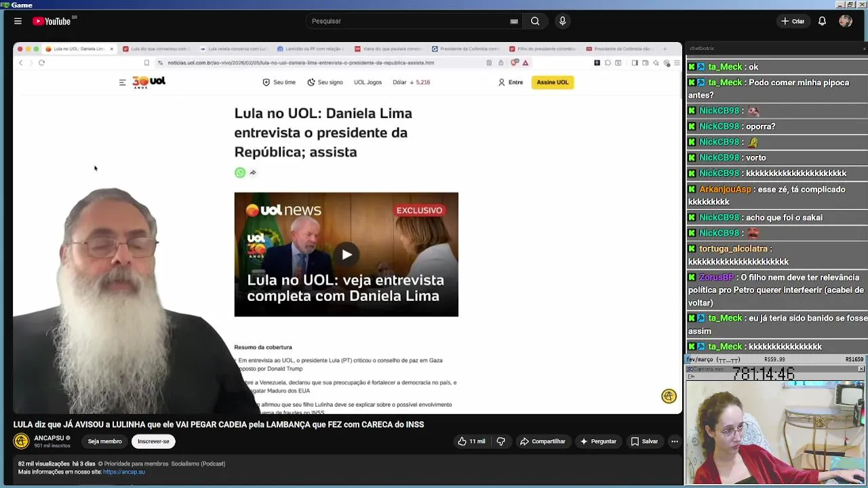Screen dimensions: 868x488
Task: Go to the YouTube home logo
Action: click(x=52, y=21)
